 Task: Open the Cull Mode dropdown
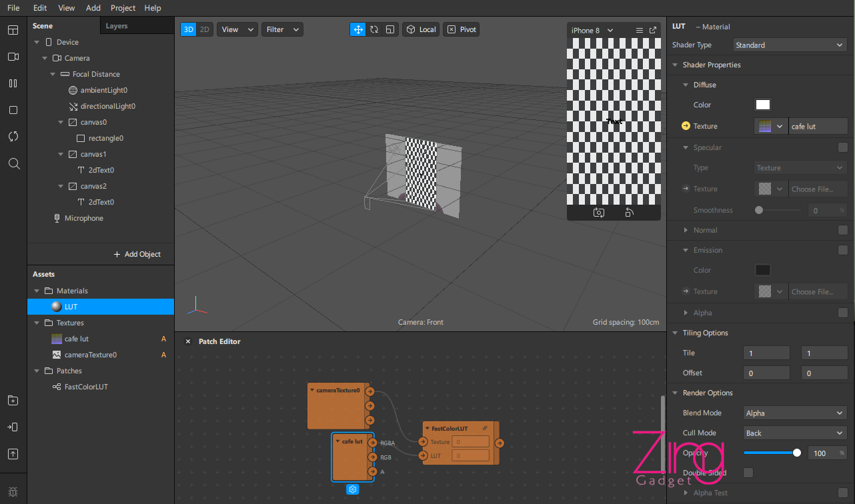(795, 433)
